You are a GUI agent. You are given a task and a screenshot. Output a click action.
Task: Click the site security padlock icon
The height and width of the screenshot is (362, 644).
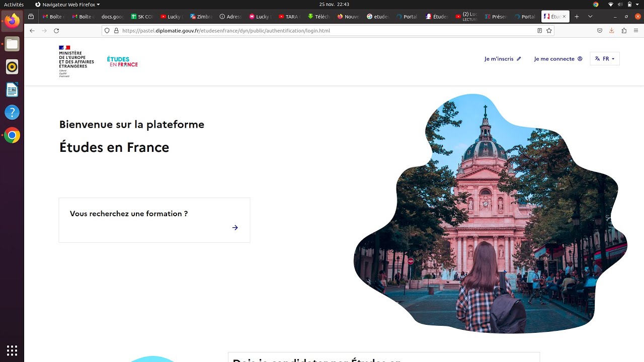(x=116, y=31)
